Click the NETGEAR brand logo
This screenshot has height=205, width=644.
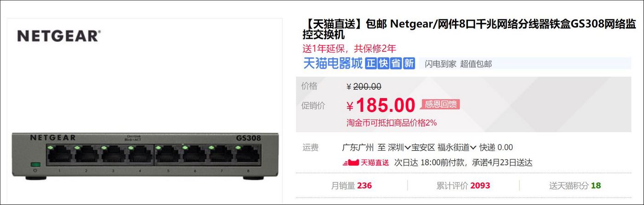coord(59,36)
